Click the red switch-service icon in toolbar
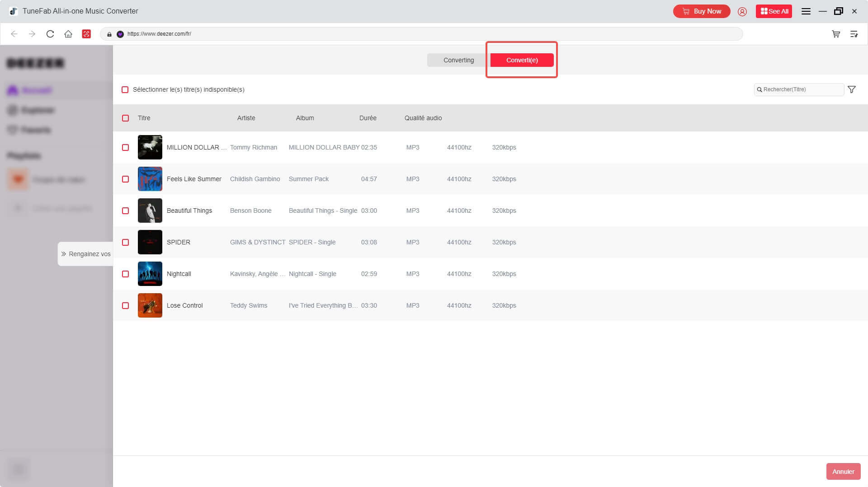 86,34
